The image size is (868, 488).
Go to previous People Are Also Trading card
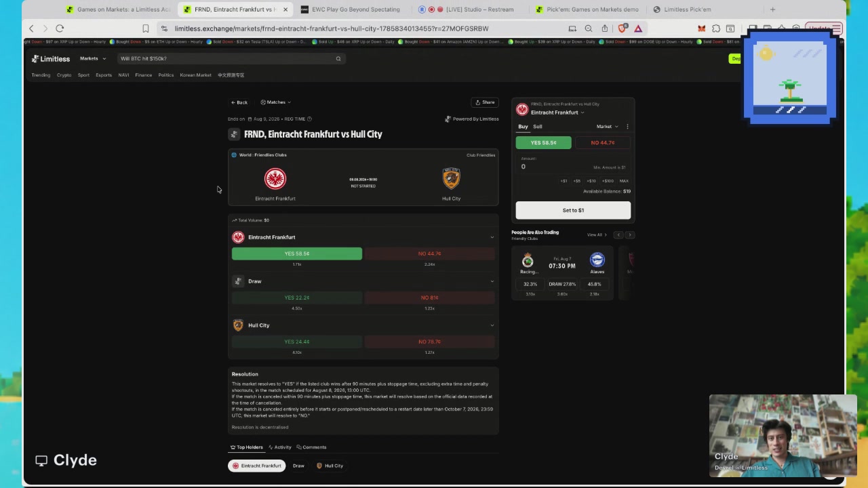pos(618,235)
